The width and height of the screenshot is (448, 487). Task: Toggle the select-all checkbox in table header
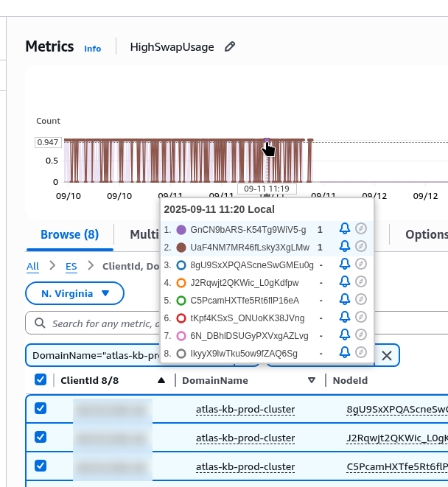pos(41,380)
